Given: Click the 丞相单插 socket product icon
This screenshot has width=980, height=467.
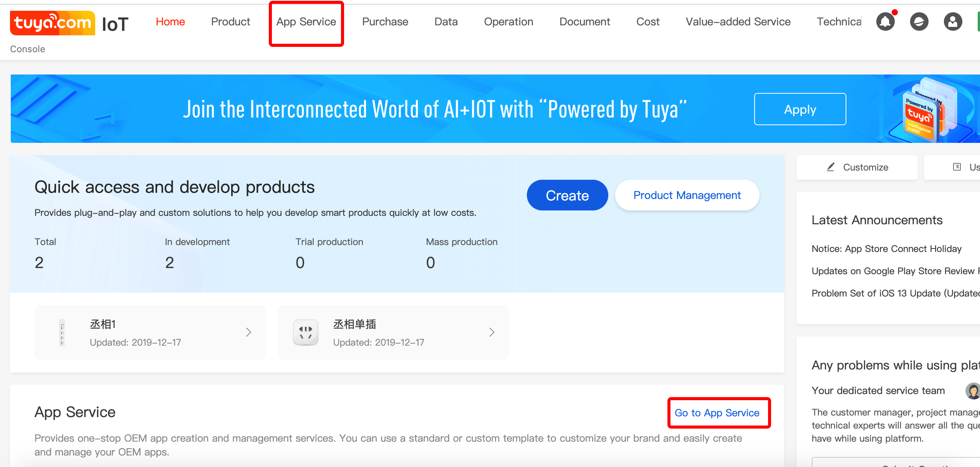Looking at the screenshot, I should coord(306,333).
